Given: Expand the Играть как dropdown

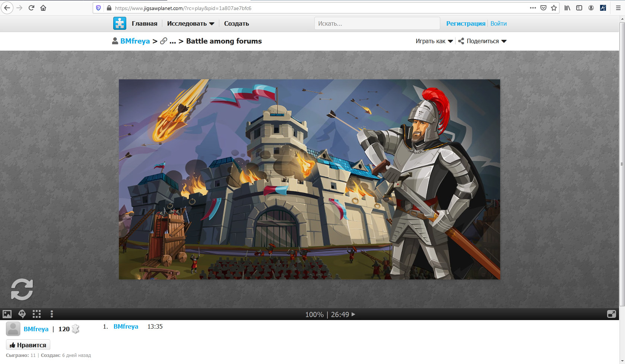Looking at the screenshot, I should pos(434,41).
